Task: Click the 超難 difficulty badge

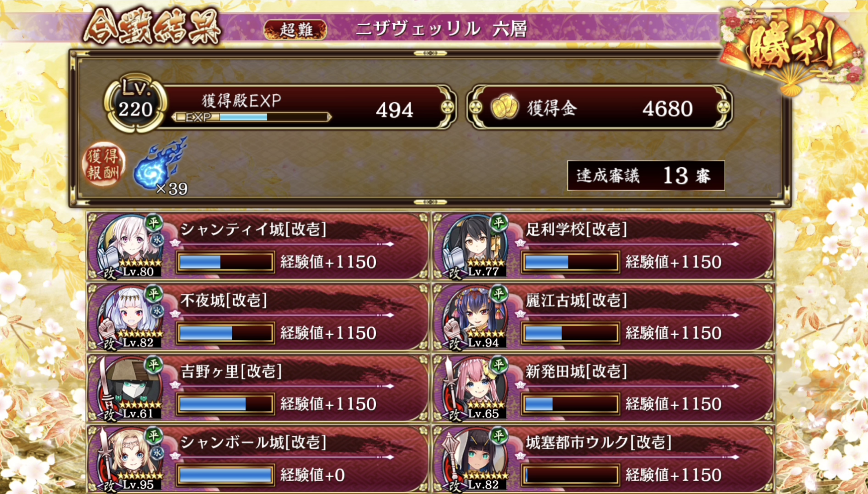Action: pyautogui.click(x=295, y=30)
